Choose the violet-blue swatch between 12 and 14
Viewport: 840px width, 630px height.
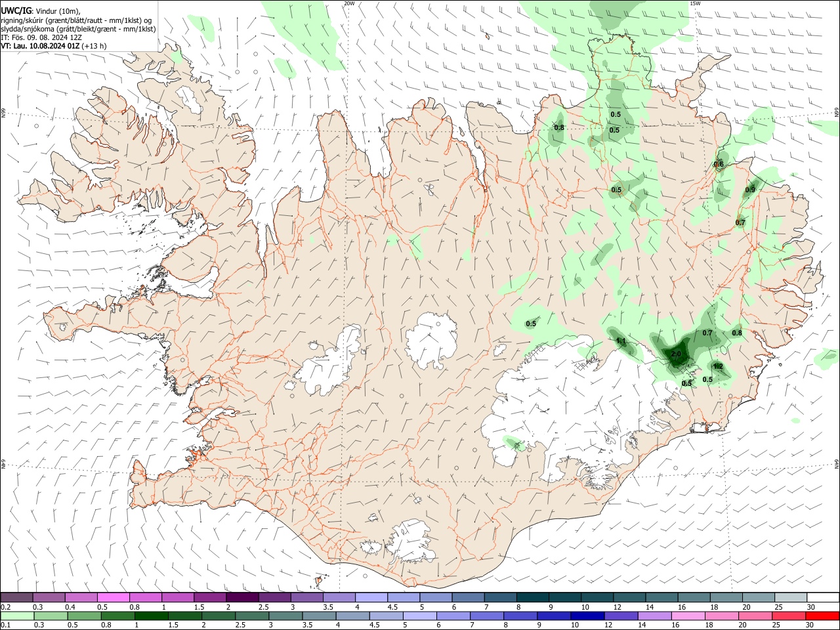(621, 616)
